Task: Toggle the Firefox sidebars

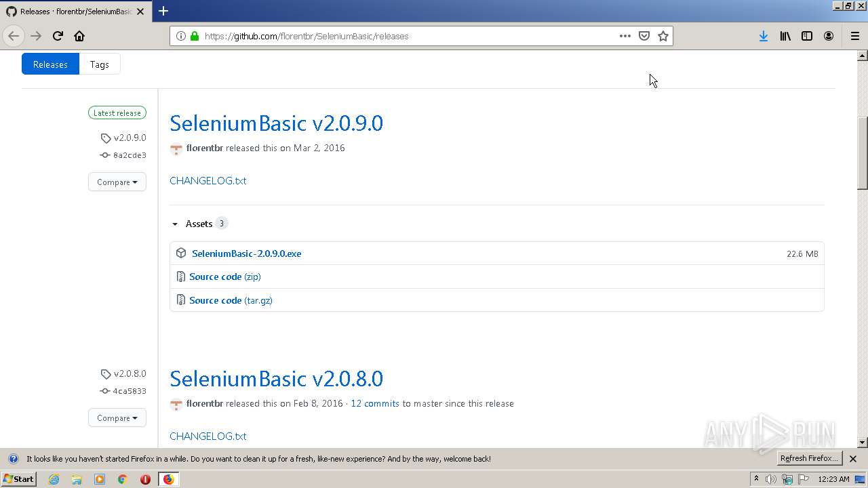Action: point(807,36)
